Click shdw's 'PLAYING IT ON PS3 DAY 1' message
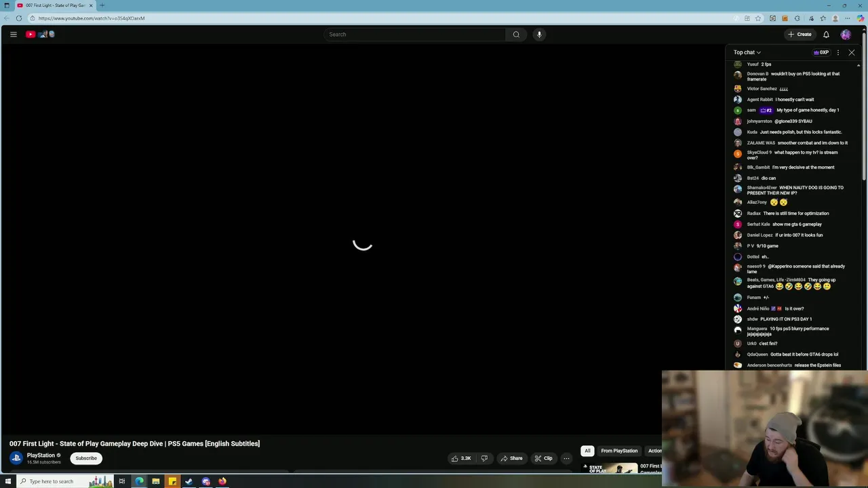The width and height of the screenshot is (868, 488). click(x=786, y=319)
